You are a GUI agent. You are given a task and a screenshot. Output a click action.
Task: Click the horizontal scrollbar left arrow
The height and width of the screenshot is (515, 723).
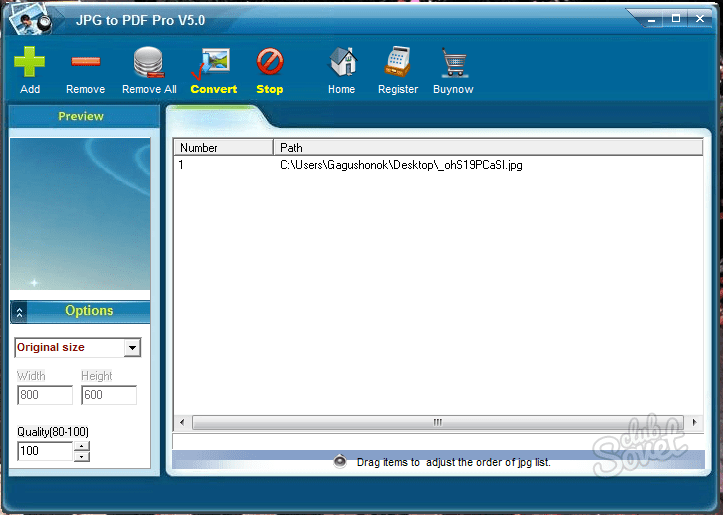(x=182, y=422)
